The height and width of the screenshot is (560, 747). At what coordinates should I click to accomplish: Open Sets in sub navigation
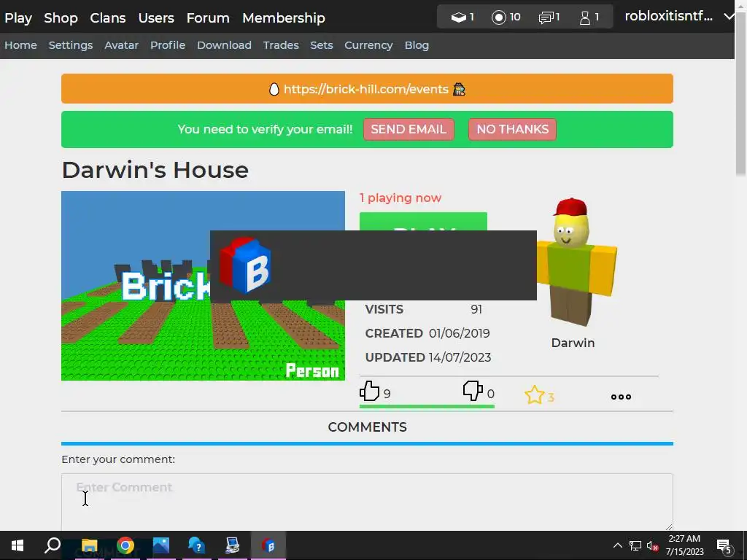(322, 45)
